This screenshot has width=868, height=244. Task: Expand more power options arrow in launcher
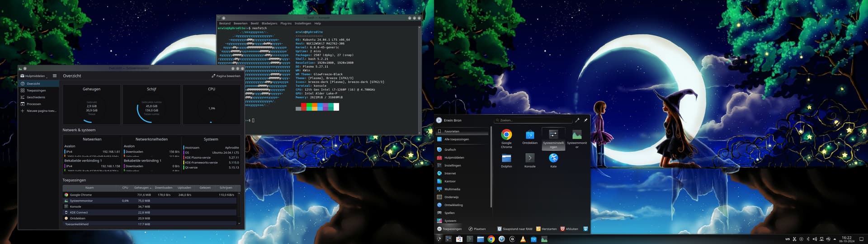pyautogui.click(x=585, y=229)
